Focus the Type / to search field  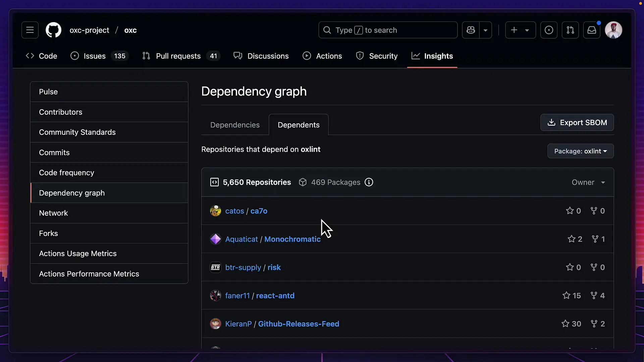coord(388,30)
